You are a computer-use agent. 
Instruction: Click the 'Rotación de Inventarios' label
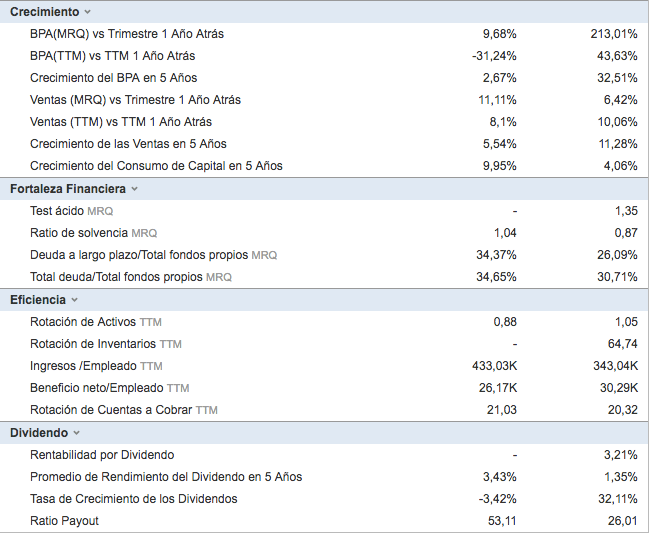(x=93, y=344)
